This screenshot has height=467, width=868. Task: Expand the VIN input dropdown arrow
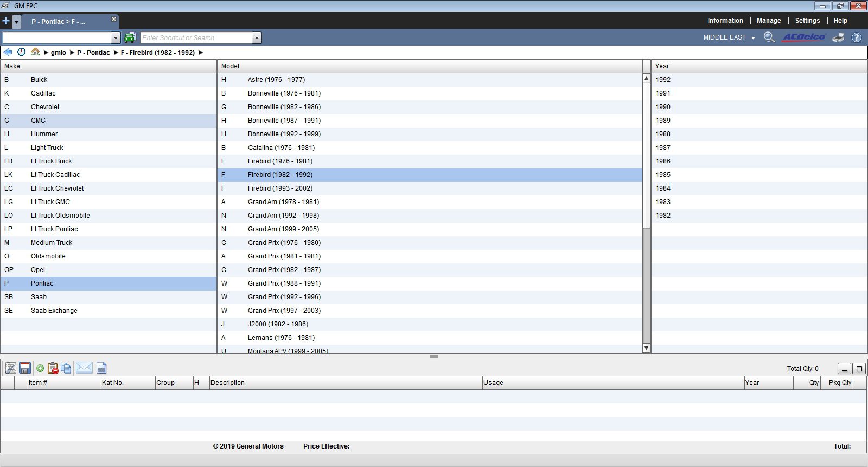[x=116, y=37]
